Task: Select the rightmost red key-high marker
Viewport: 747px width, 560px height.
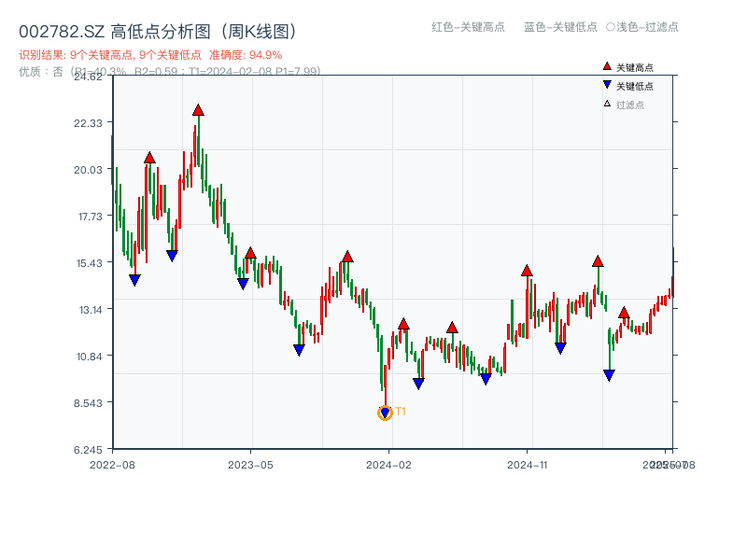Action: coord(624,313)
